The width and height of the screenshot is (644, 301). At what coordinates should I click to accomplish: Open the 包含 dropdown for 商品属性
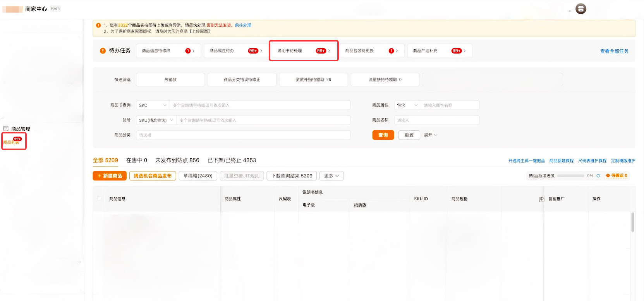pyautogui.click(x=407, y=106)
